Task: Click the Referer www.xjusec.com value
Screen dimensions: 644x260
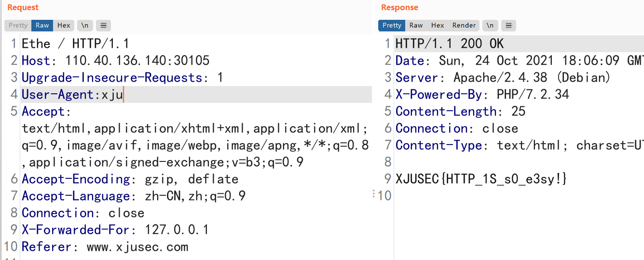Action: click(137, 247)
